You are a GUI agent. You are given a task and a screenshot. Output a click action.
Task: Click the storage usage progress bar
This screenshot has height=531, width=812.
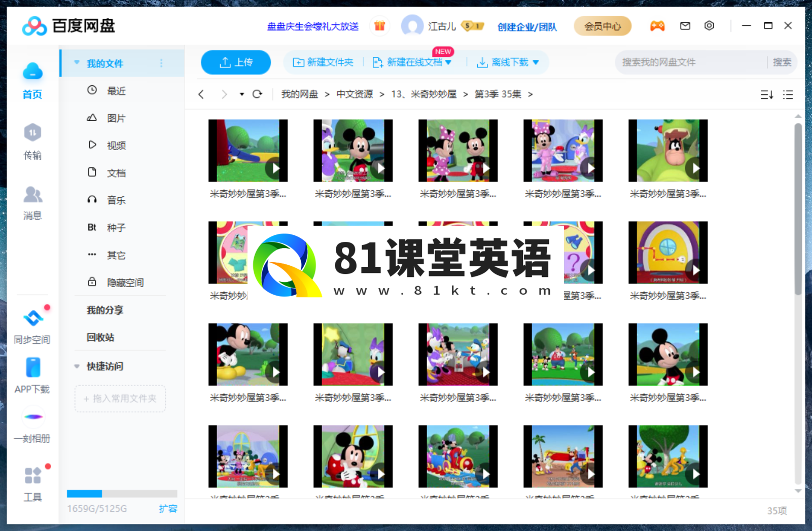click(122, 493)
